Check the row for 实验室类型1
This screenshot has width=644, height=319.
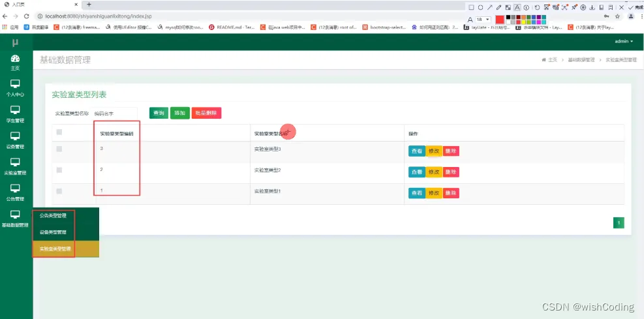coord(59,191)
